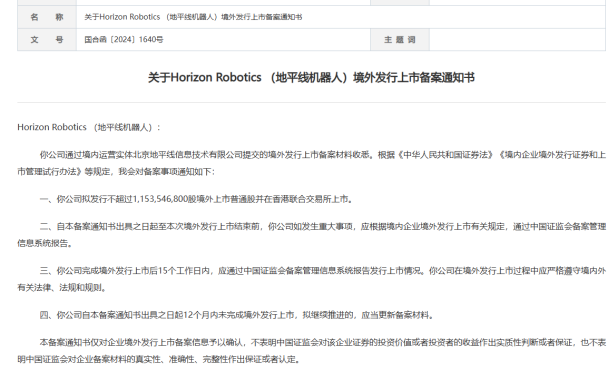Select the 文号 label cell

(47, 40)
